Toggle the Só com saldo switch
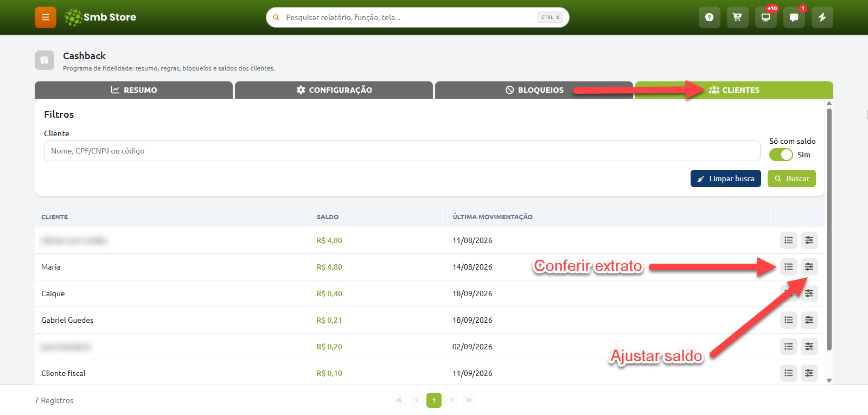The height and width of the screenshot is (415, 868). pos(781,155)
